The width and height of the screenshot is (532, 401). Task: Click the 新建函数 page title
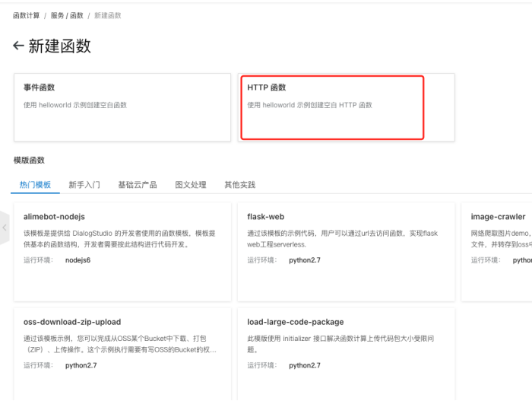(x=59, y=46)
